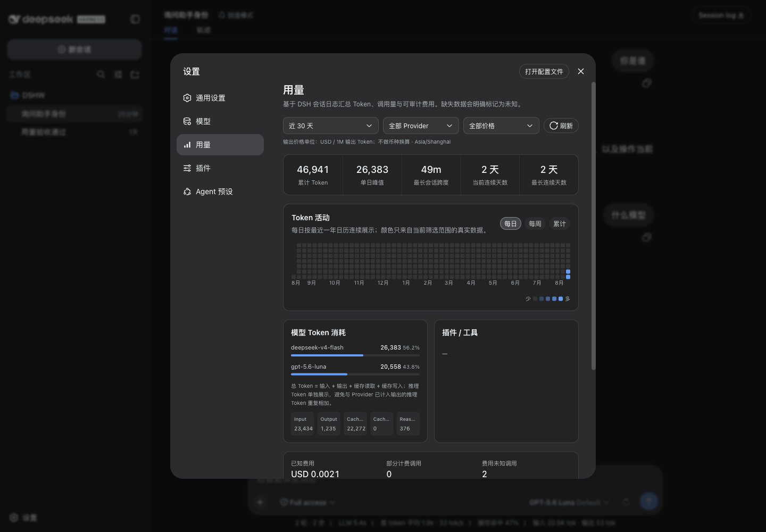Click the bar chart icon beside 用量
The width and height of the screenshot is (766, 532).
187,145
